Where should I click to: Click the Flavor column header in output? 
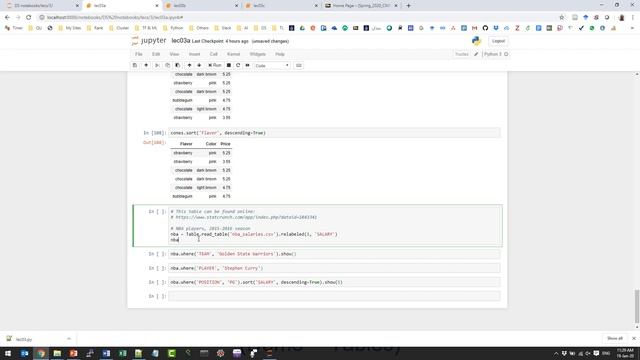click(186, 144)
